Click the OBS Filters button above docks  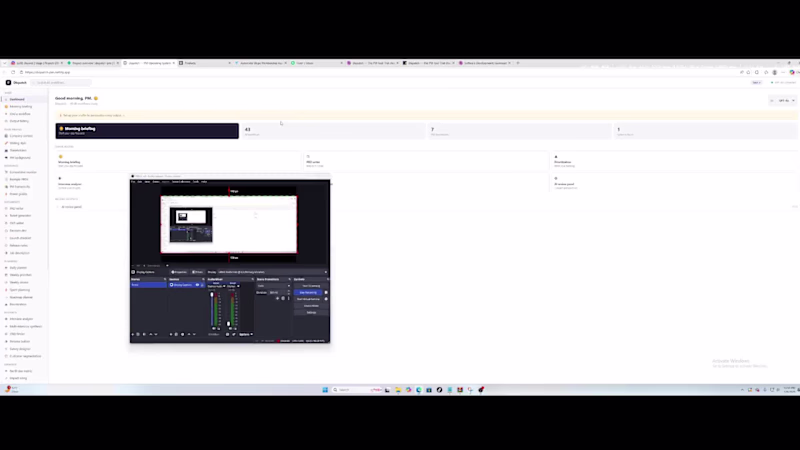[197, 272]
